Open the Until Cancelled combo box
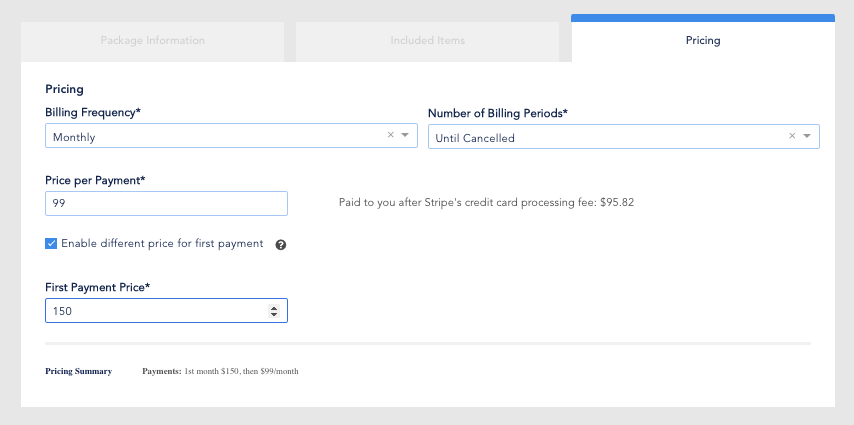This screenshot has width=854, height=425. (624, 136)
